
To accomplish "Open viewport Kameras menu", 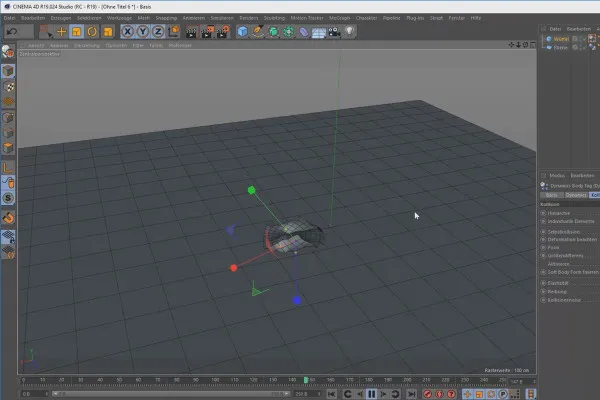I will point(59,46).
